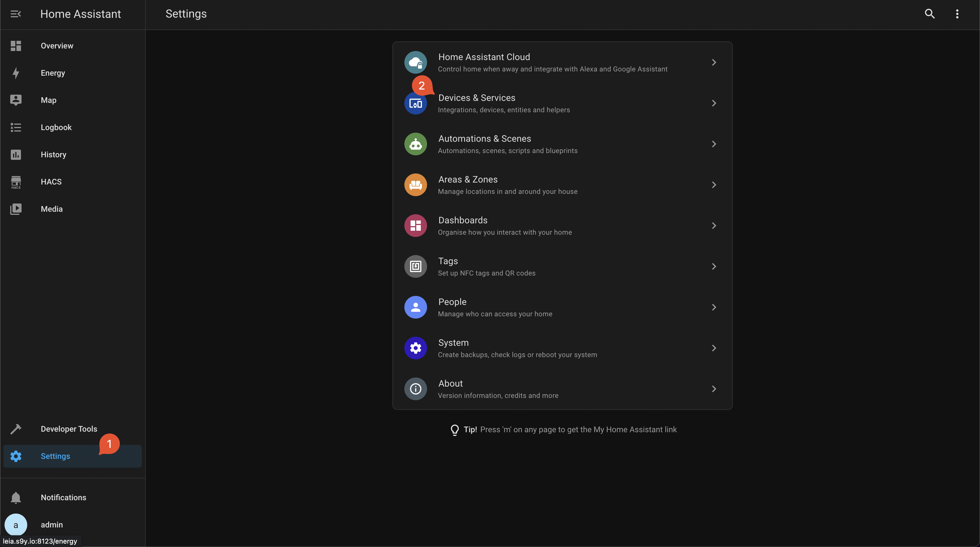The image size is (980, 547).
Task: Click the HACS store icon
Action: 16,182
